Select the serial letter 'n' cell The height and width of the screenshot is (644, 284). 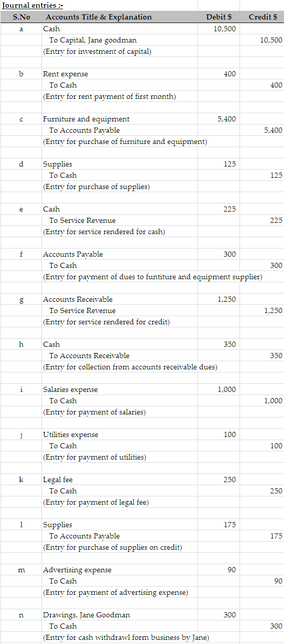click(21, 615)
